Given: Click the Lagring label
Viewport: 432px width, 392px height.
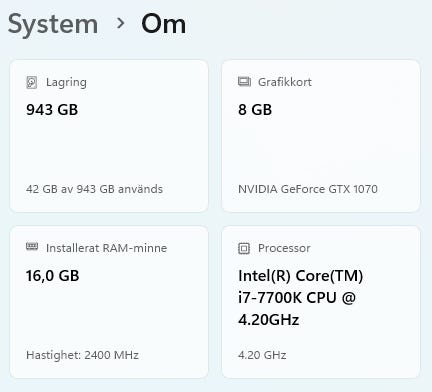Looking at the screenshot, I should click(x=66, y=82).
